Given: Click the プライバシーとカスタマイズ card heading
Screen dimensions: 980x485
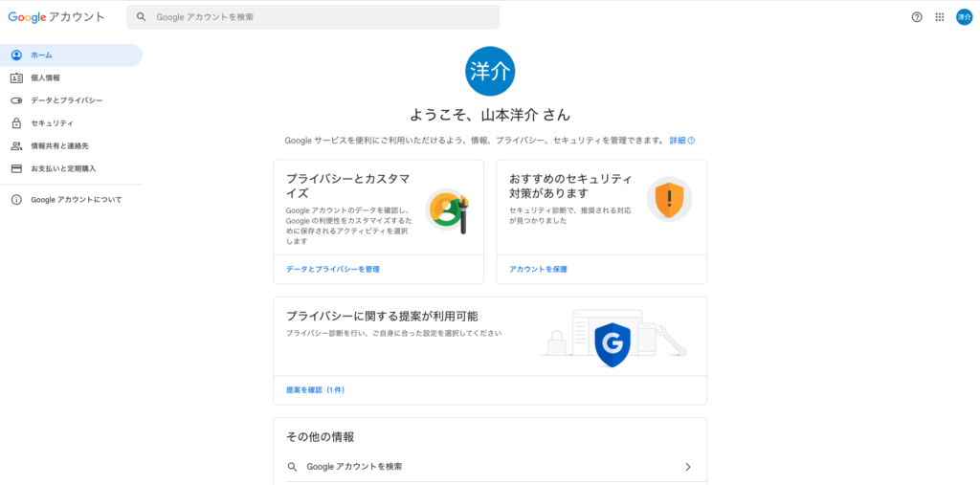Looking at the screenshot, I should pos(347,186).
